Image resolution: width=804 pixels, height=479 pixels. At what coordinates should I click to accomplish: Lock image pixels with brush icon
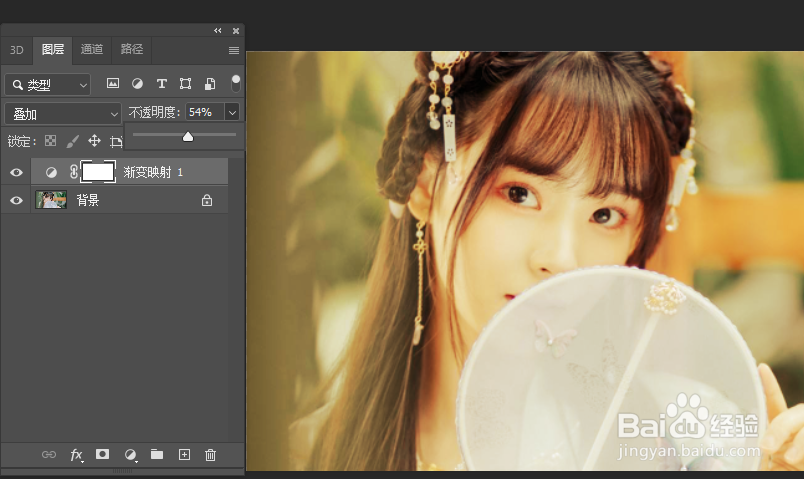tap(73, 141)
